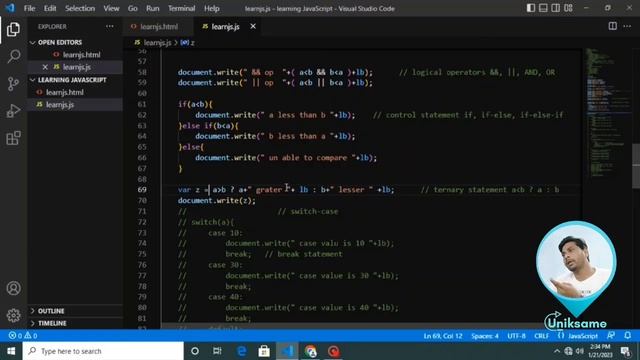This screenshot has width=640, height=360.
Task: Click the errors and warnings status indicator
Action: click(x=23, y=336)
